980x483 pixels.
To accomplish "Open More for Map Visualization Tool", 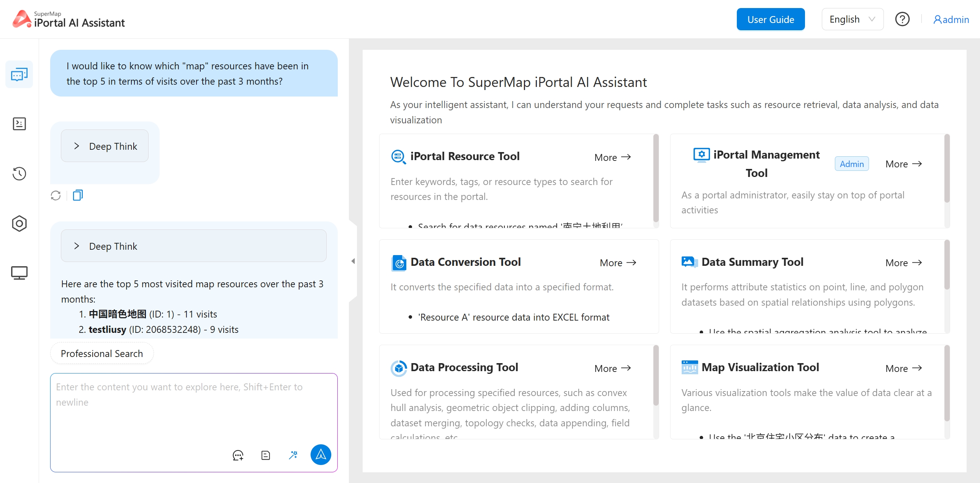I will (903, 368).
